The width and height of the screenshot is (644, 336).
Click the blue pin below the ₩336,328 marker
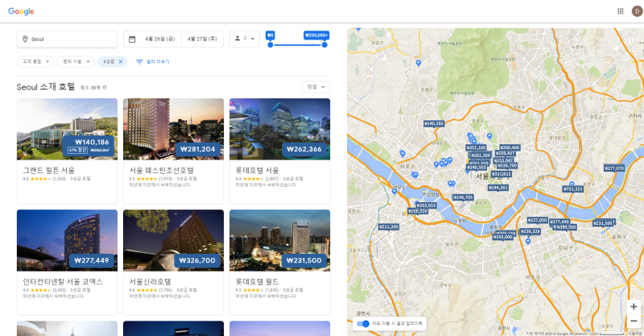click(x=528, y=242)
